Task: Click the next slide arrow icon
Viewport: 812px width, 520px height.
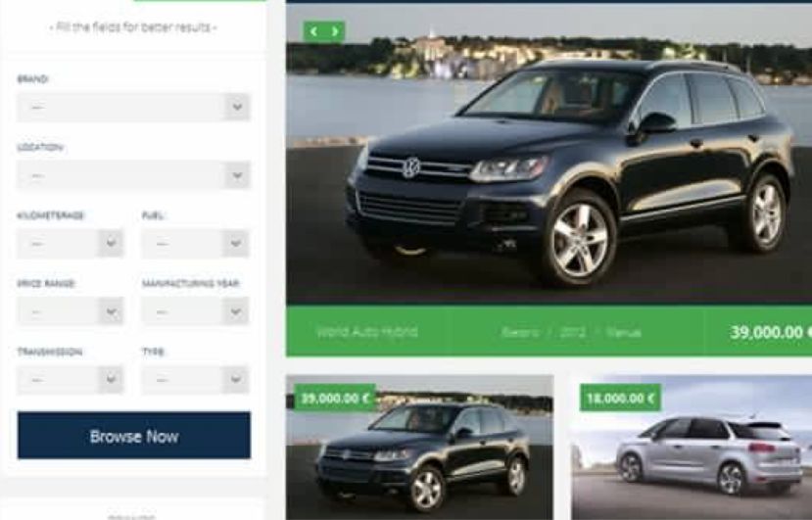Action: coord(335,31)
